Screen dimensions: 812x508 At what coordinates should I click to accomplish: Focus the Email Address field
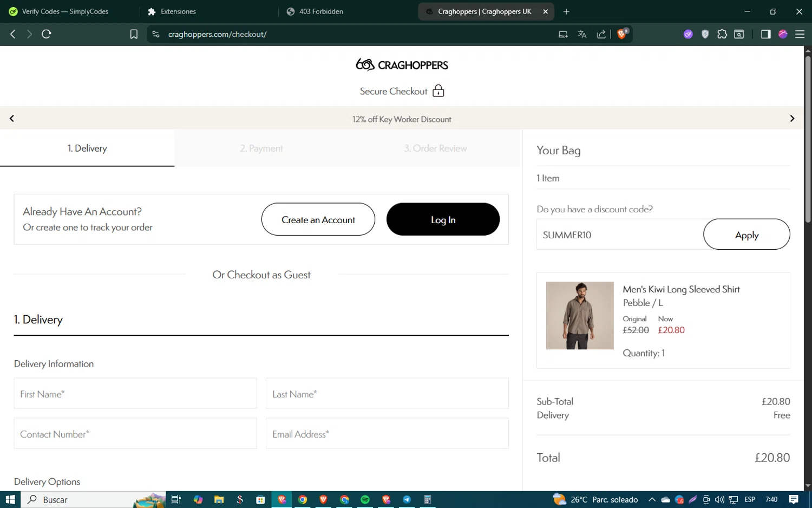tap(387, 434)
